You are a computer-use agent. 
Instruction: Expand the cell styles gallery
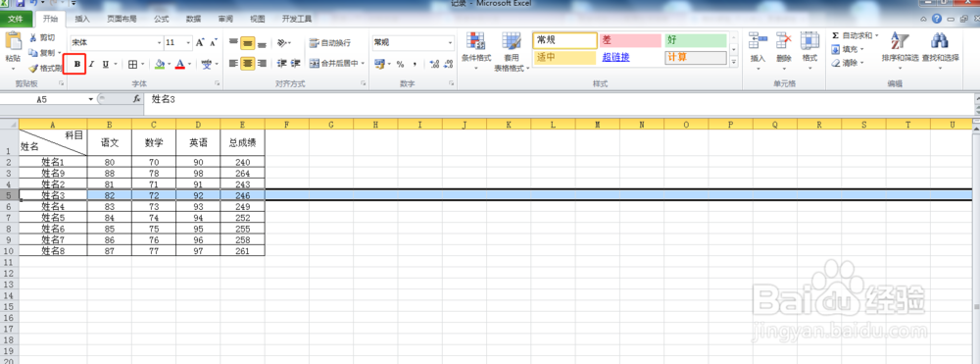coord(733,61)
